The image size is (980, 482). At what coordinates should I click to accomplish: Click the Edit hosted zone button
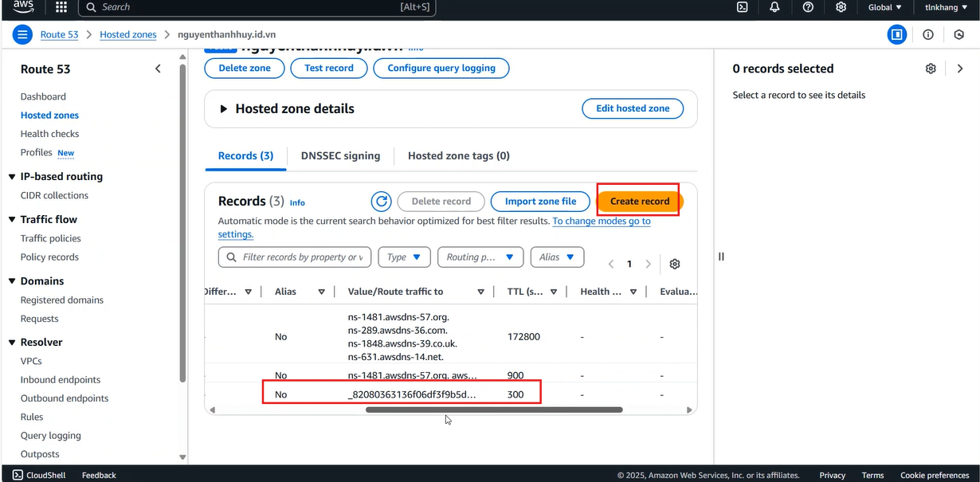pos(633,108)
